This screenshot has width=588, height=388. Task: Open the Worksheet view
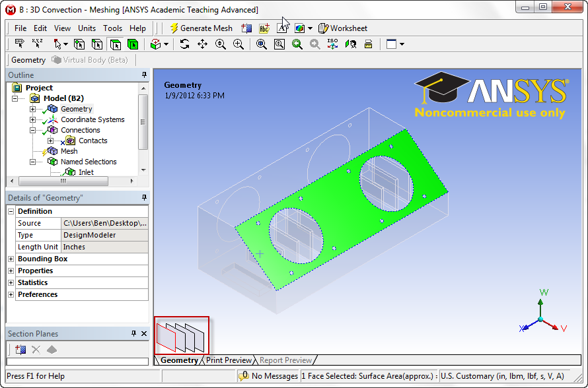click(343, 28)
